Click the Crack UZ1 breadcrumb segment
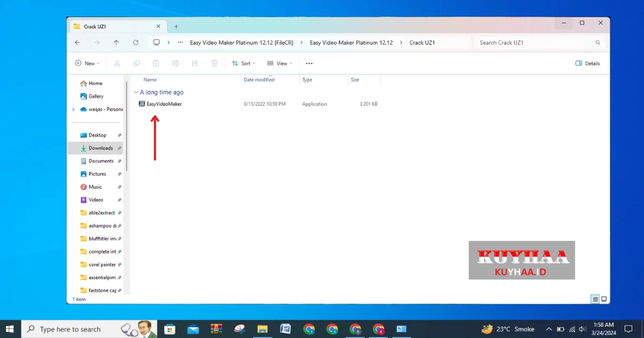Image resolution: width=644 pixels, height=338 pixels. coord(422,42)
